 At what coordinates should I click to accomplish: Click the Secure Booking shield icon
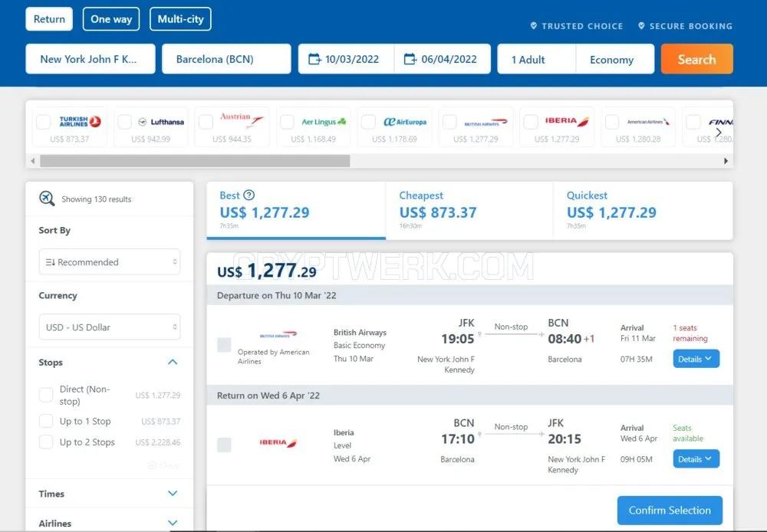pos(641,25)
